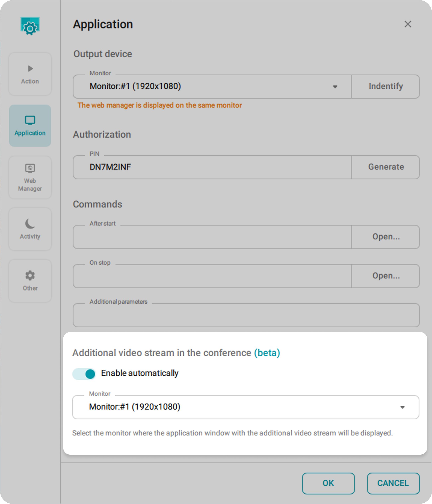Click the Activity moon icon
Image resolution: width=432 pixels, height=504 pixels.
[x=30, y=224]
